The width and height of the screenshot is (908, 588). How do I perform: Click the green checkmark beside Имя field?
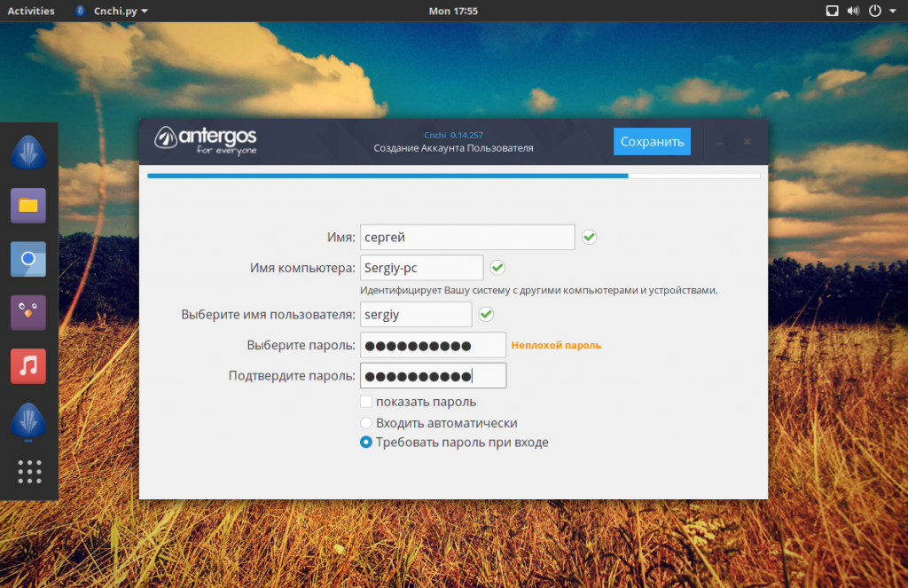(x=589, y=237)
